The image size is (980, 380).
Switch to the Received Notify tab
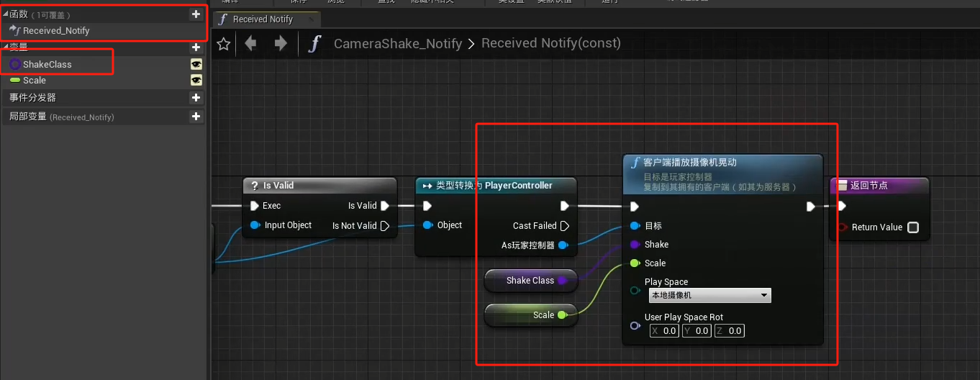click(267, 19)
